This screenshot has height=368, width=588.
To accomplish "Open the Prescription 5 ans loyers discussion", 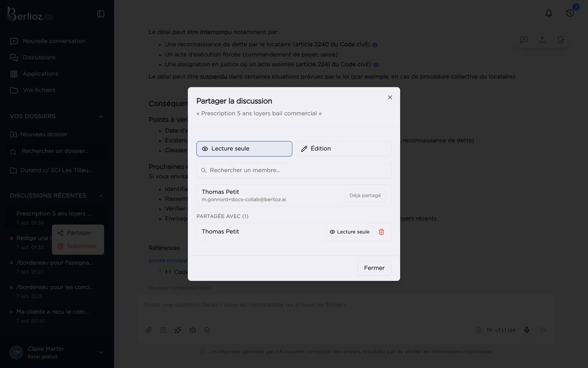I will click(57, 218).
